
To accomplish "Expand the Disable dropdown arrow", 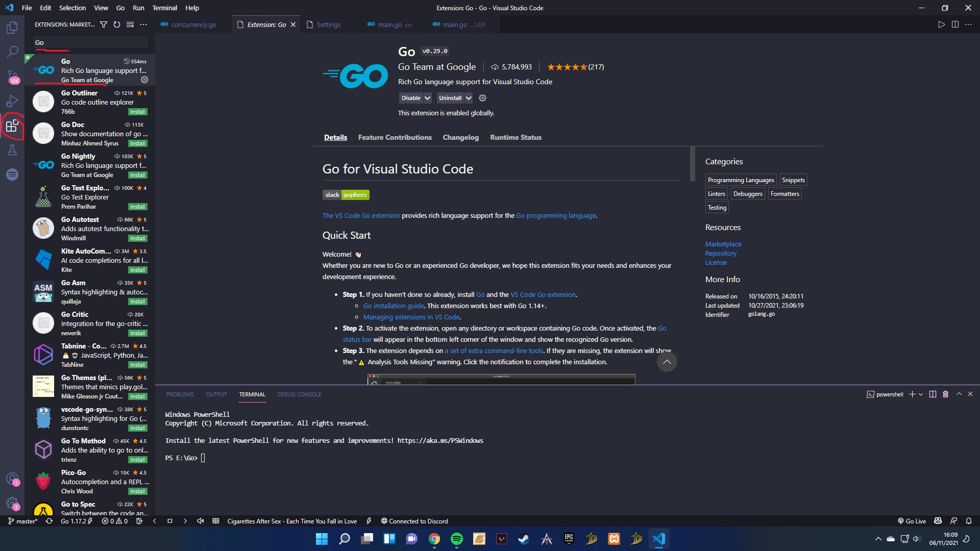I will pyautogui.click(x=428, y=98).
